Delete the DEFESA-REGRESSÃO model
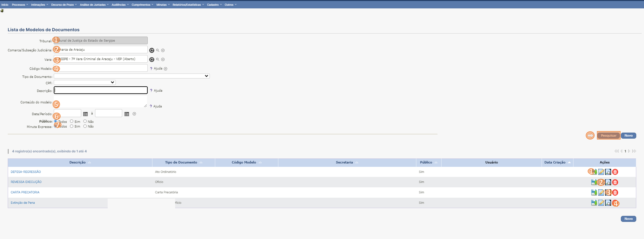The image size is (644, 239). coord(615,172)
